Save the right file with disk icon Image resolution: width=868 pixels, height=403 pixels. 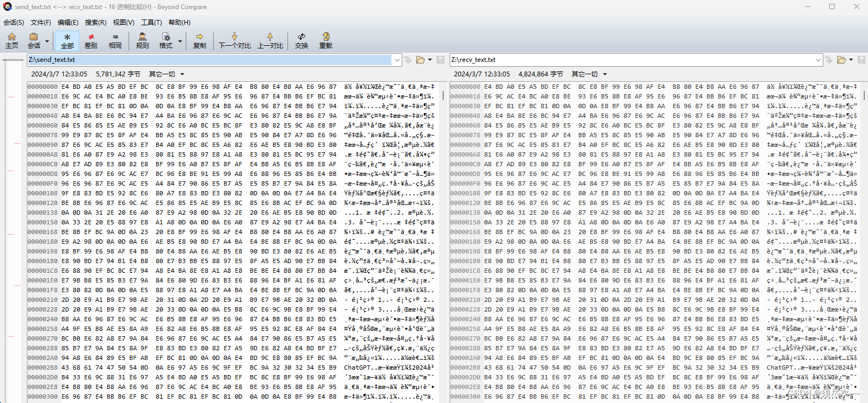click(x=862, y=60)
